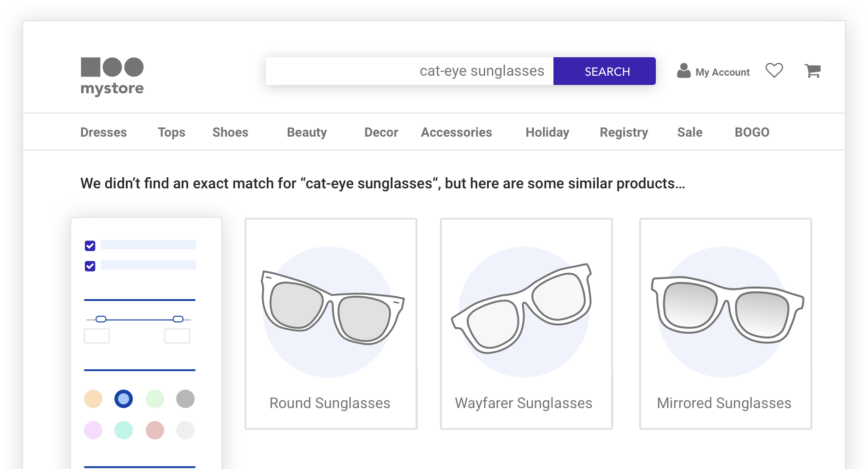Go to the Sale category
Viewport: 868px width, 469px height.
point(690,132)
